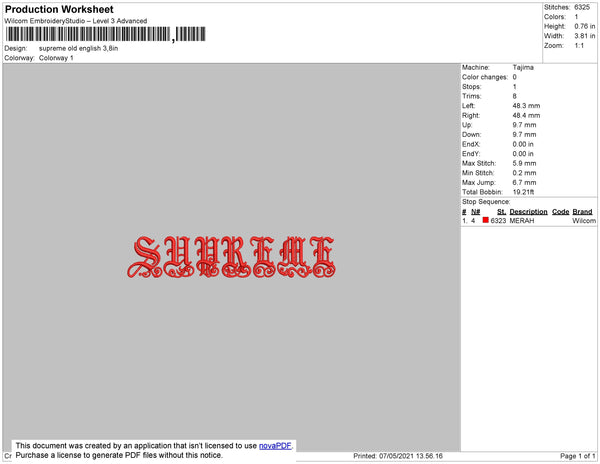600x464 pixels.
Task: Select the 'MERAH' description text
Action: [522, 221]
